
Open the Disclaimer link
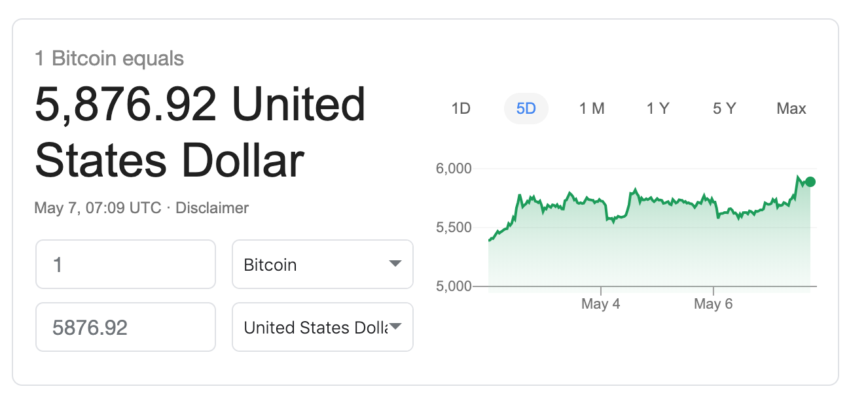(212, 208)
